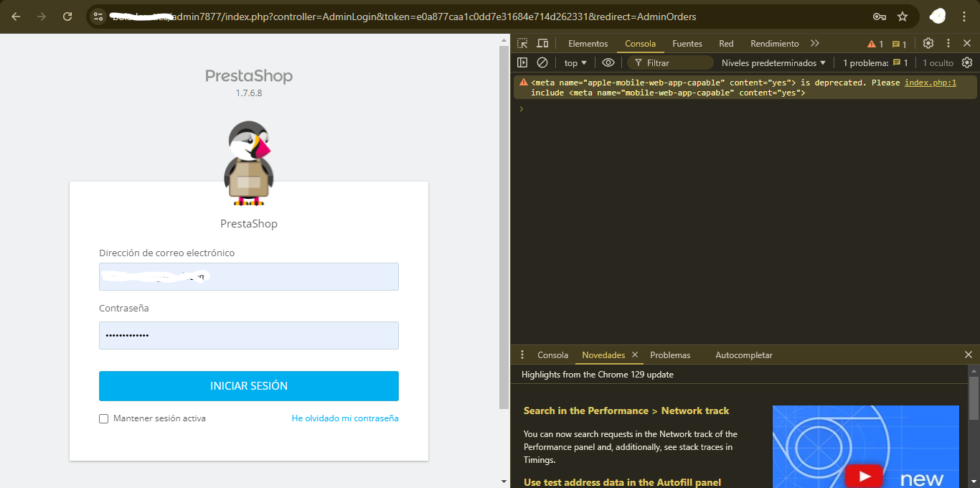Bookmark this page with star icon
Image resolution: width=980 pixels, height=488 pixels.
click(x=903, y=17)
